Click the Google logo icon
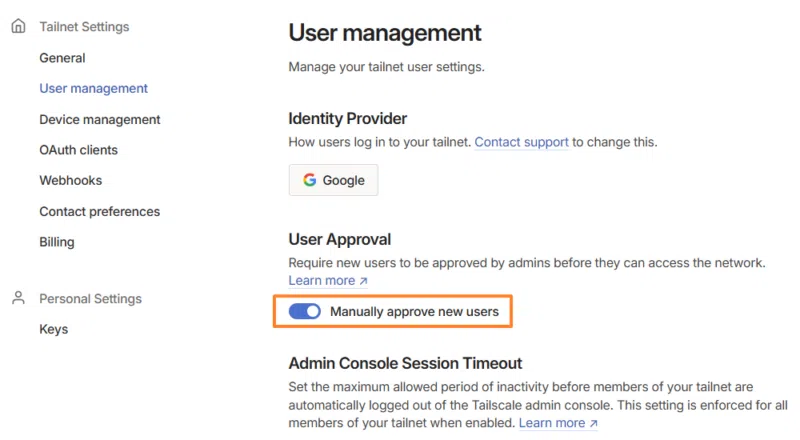 (x=310, y=181)
